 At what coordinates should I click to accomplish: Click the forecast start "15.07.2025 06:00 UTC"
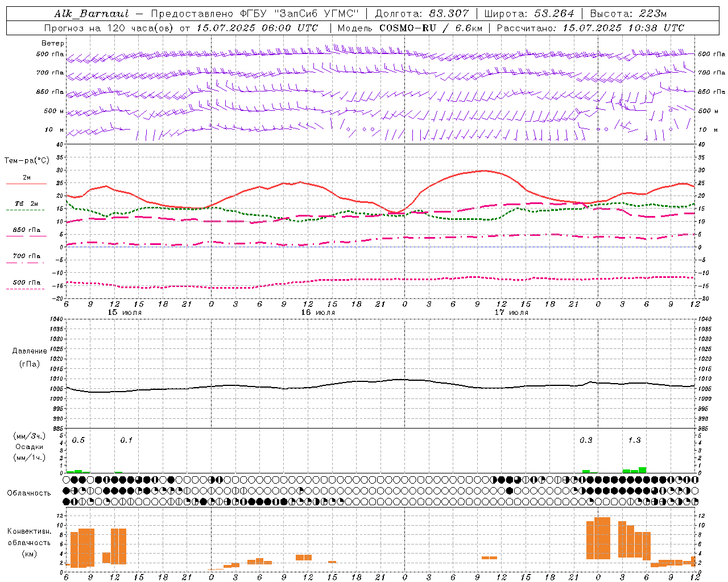coord(257,28)
